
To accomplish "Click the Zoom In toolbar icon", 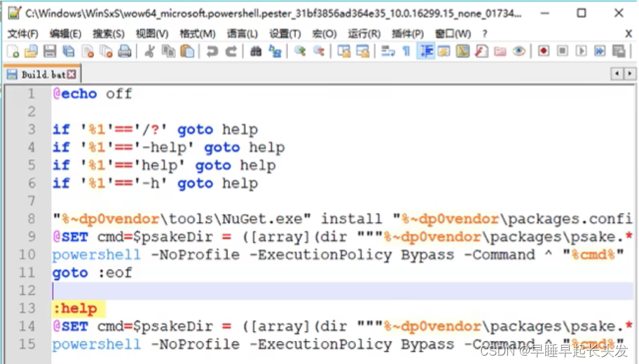I will [x=301, y=51].
